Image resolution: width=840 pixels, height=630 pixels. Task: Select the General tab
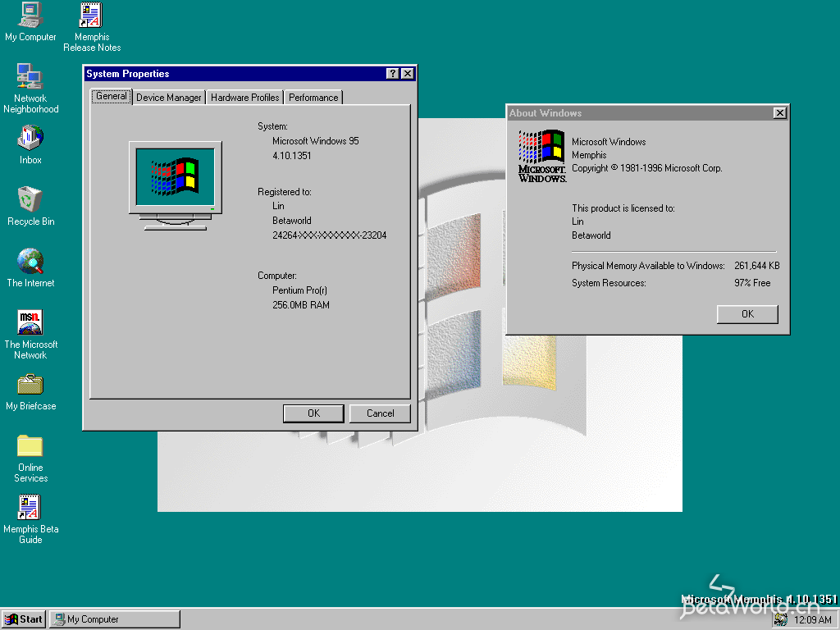click(112, 96)
